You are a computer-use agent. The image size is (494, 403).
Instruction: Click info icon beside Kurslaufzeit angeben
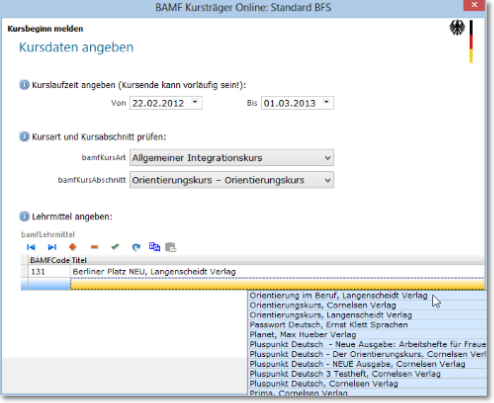pyautogui.click(x=24, y=85)
